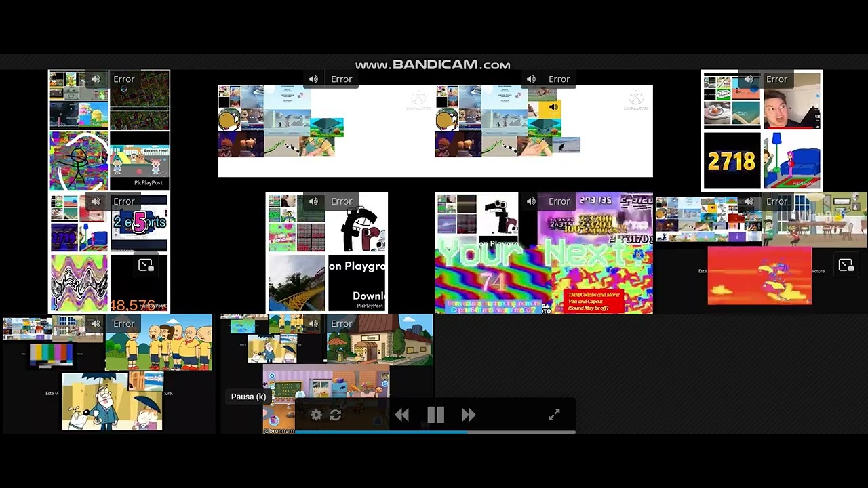
Task: Mute the top tile showing the man's face
Action: (749, 79)
